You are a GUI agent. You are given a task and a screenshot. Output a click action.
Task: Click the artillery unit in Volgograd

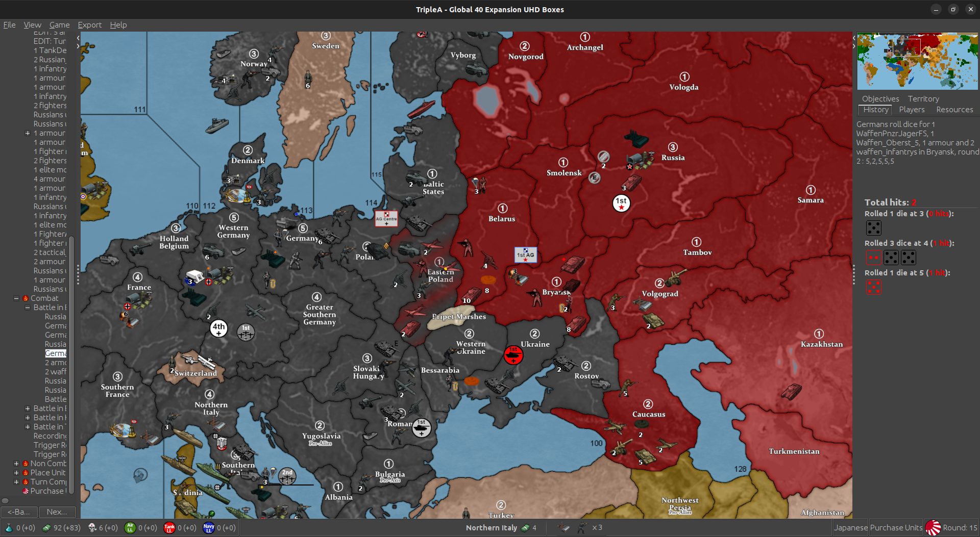point(675,278)
